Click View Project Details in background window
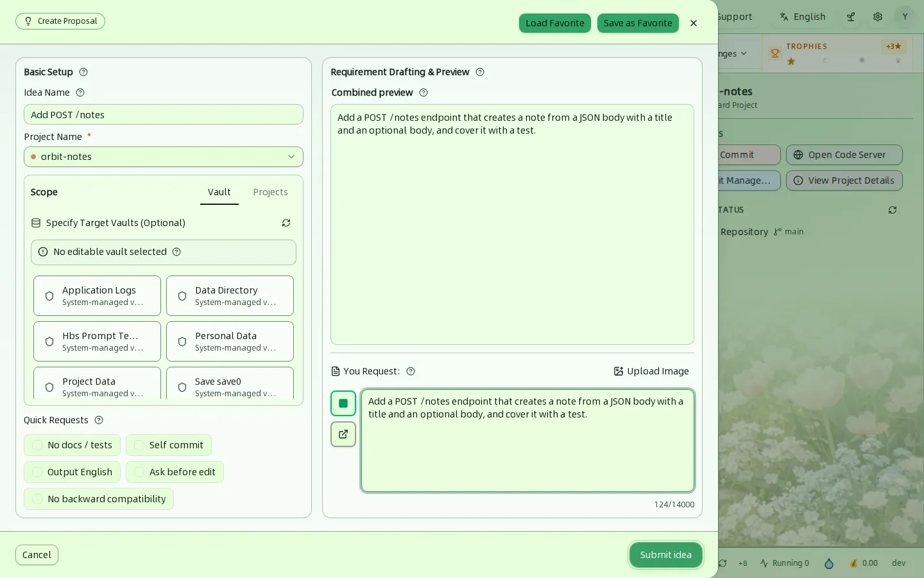Viewport: 924px width, 578px height. pos(844,180)
